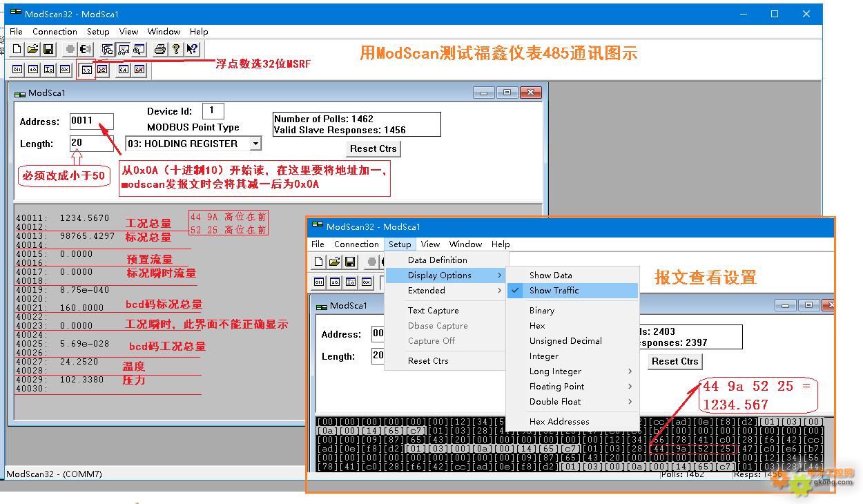This screenshot has width=863, height=504.
Task: Select decimal display format icon in main window
Action: [x=32, y=69]
